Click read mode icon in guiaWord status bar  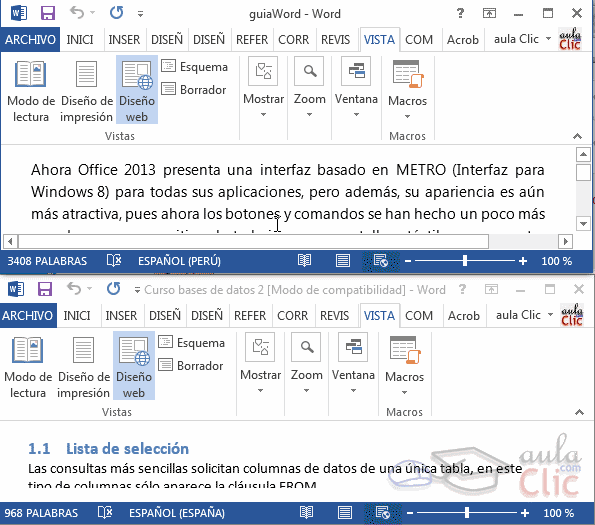coord(304,261)
